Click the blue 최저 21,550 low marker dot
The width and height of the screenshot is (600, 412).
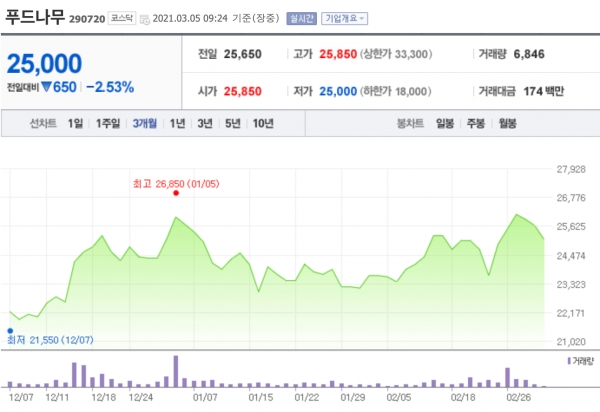[x=10, y=331]
